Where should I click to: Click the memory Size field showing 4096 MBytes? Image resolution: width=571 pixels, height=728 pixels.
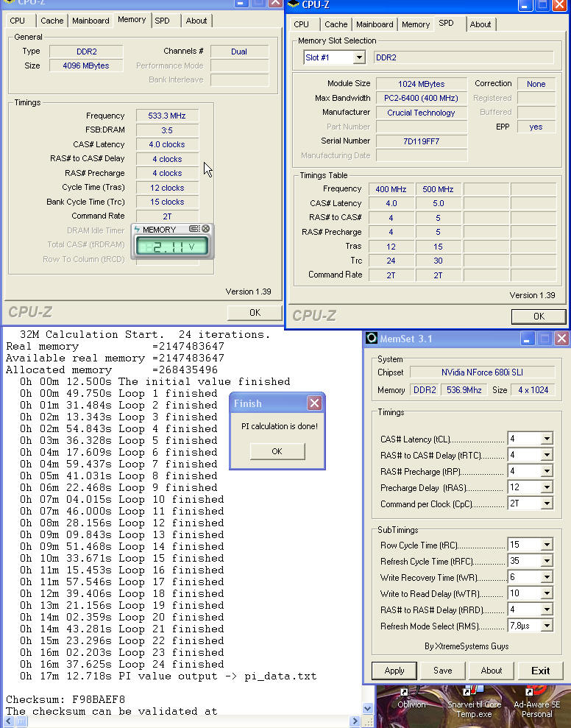(x=86, y=66)
